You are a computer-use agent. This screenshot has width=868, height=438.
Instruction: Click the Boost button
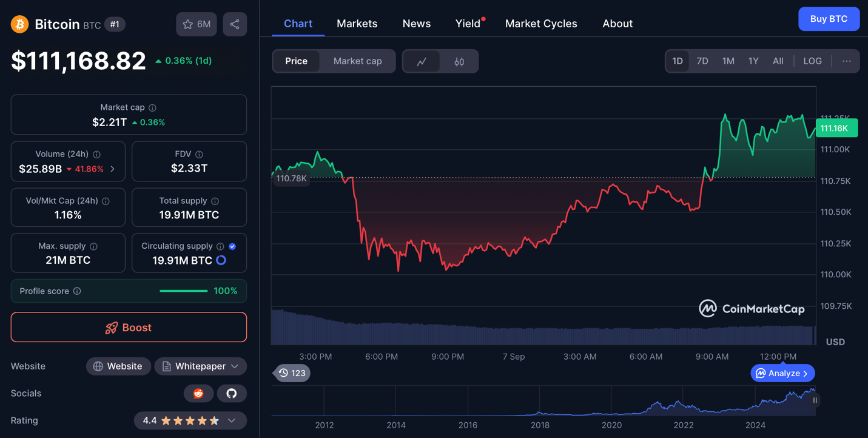point(129,328)
